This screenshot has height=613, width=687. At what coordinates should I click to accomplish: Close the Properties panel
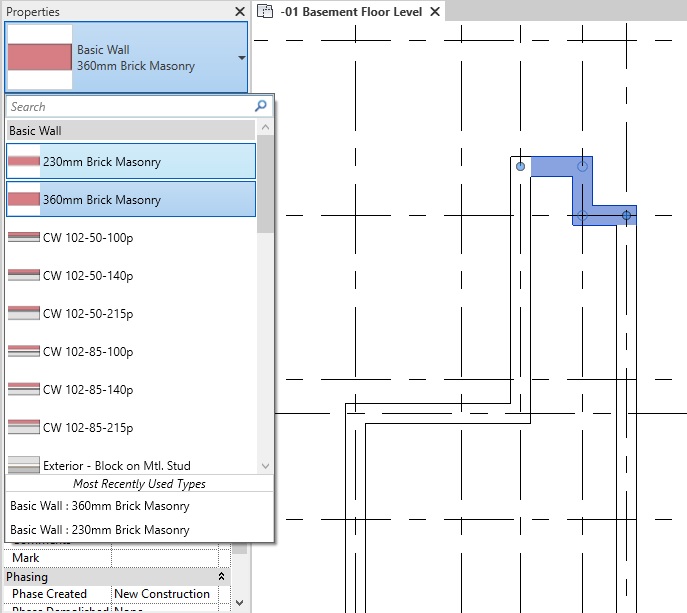coord(239,12)
